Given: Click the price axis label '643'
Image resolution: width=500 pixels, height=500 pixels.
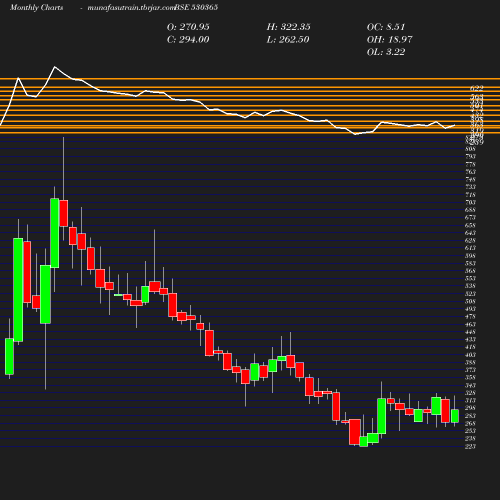Looking at the screenshot, I should coord(470,233).
